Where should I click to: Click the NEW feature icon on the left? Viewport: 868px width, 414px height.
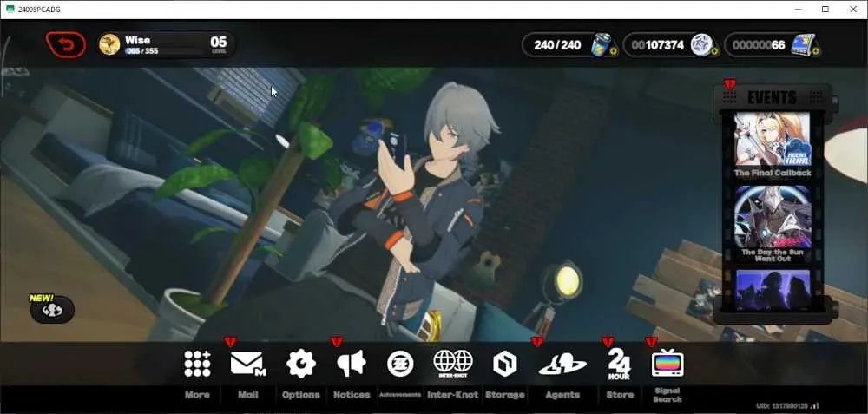52,309
